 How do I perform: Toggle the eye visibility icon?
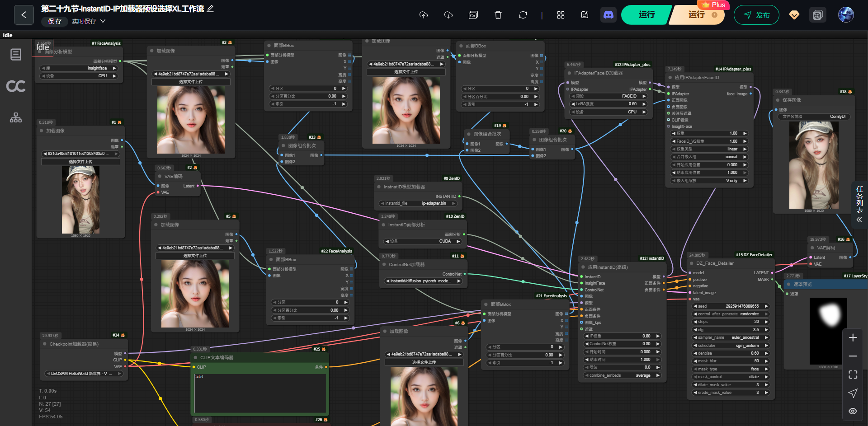click(x=853, y=411)
